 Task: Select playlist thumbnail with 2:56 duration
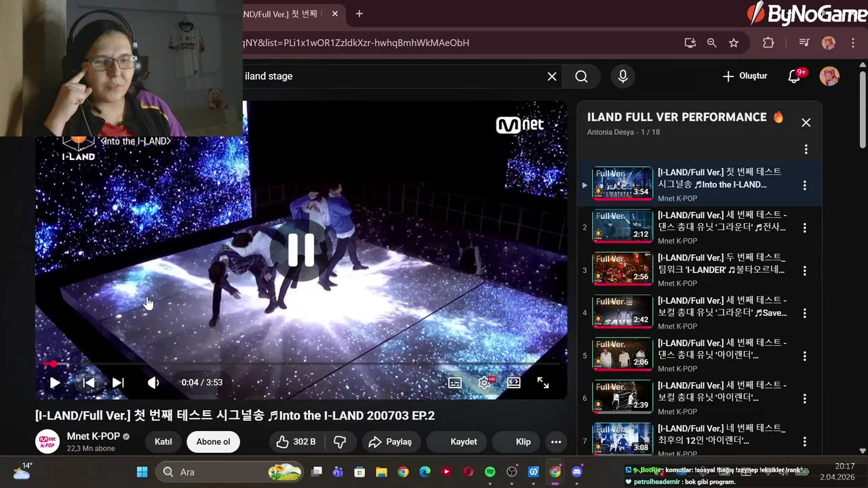coord(622,269)
